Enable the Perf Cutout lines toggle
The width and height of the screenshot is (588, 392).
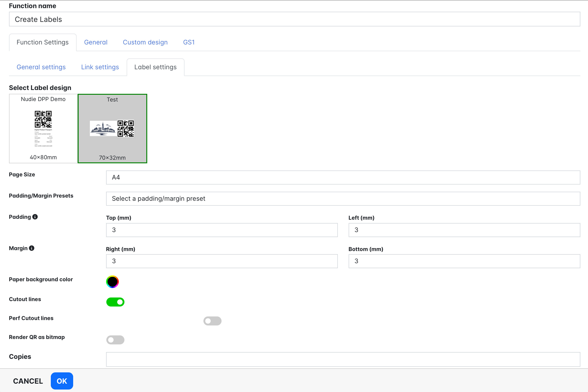(x=212, y=321)
